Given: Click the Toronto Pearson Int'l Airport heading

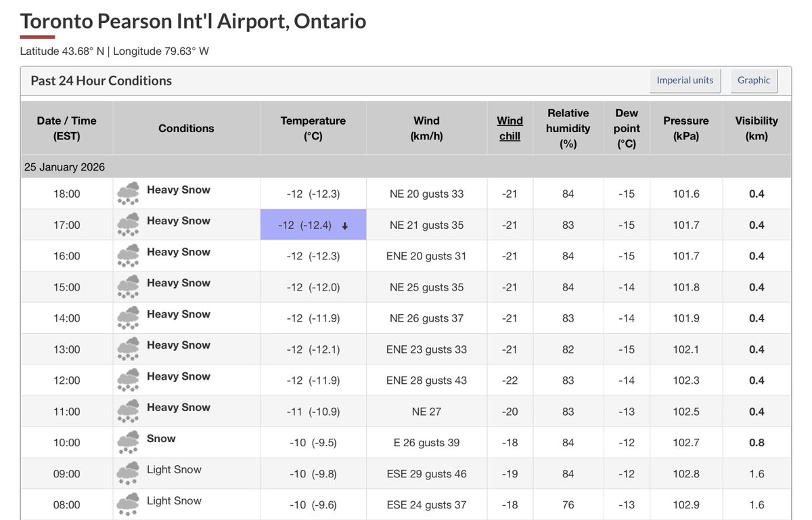Looking at the screenshot, I should 193,21.
